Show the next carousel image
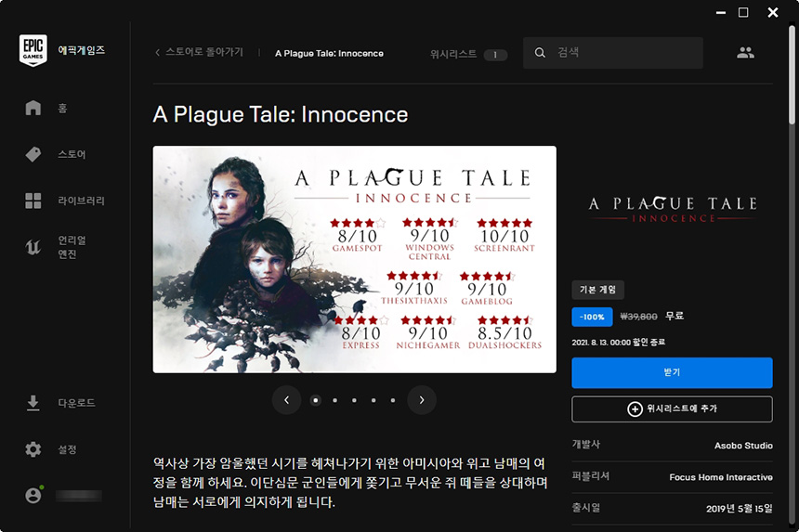 coord(422,400)
